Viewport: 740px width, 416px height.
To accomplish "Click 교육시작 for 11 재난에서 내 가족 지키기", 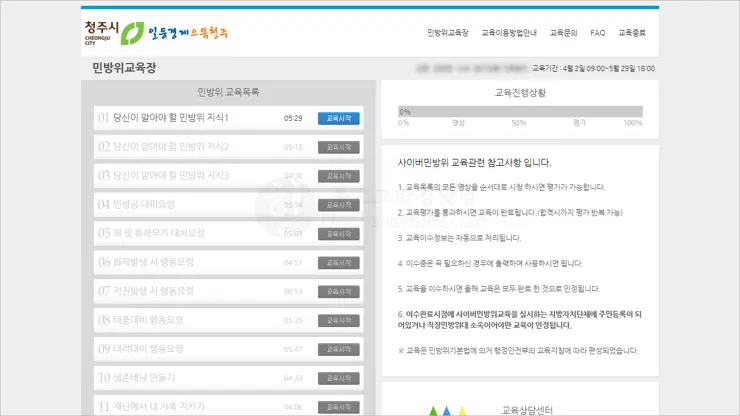I will [338, 407].
